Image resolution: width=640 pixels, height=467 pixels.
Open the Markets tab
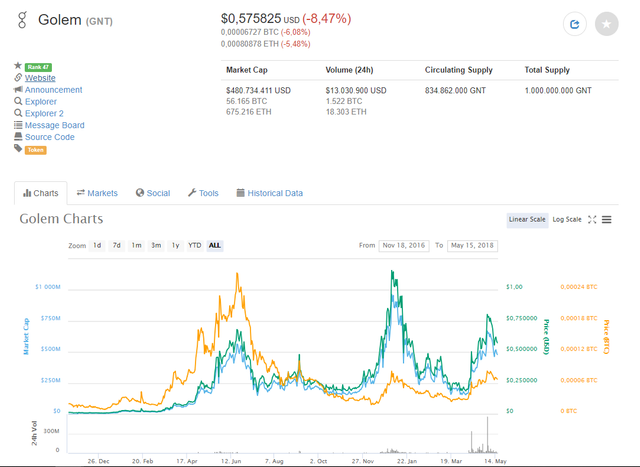[x=97, y=193]
